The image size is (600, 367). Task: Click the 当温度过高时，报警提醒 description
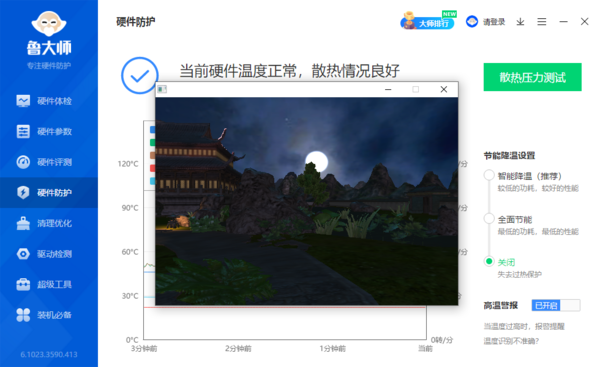(x=524, y=326)
